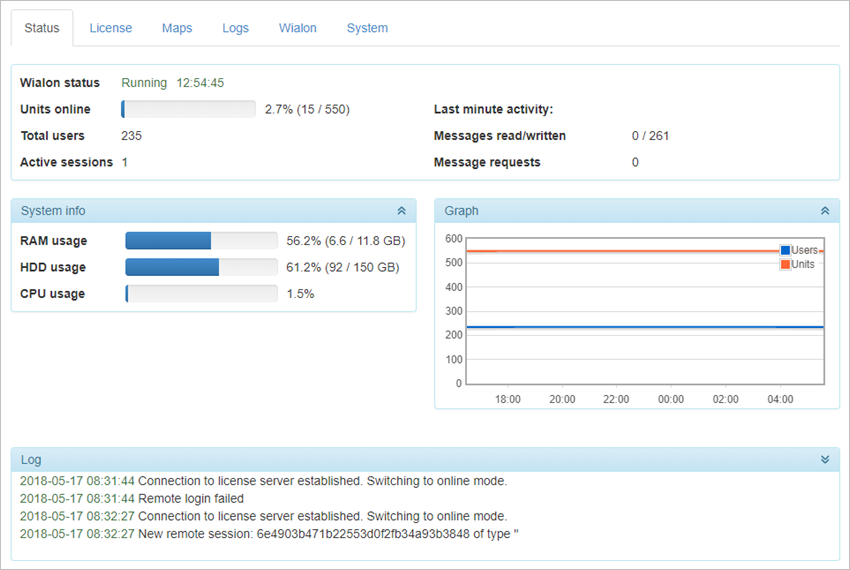Select the Wialon tab

tap(298, 28)
